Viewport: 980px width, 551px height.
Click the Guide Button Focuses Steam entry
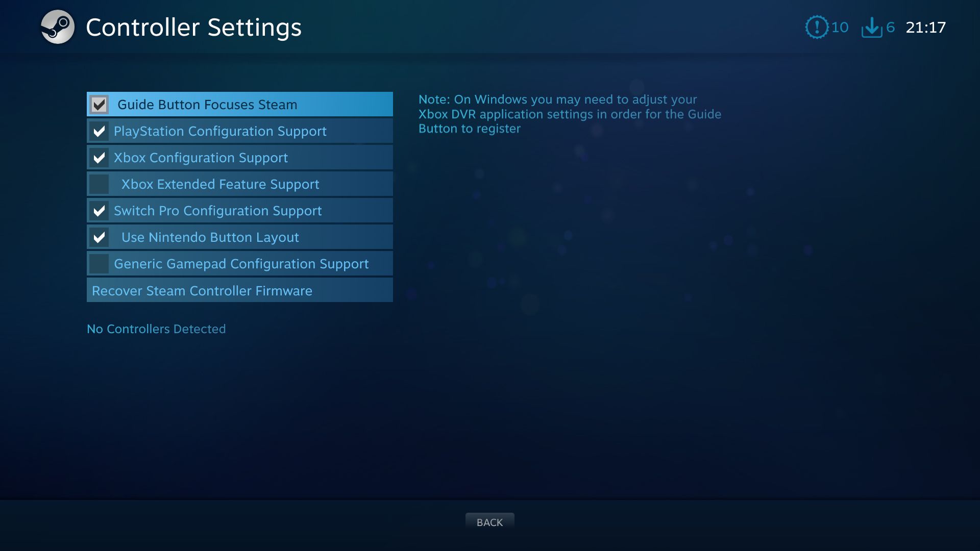click(239, 104)
